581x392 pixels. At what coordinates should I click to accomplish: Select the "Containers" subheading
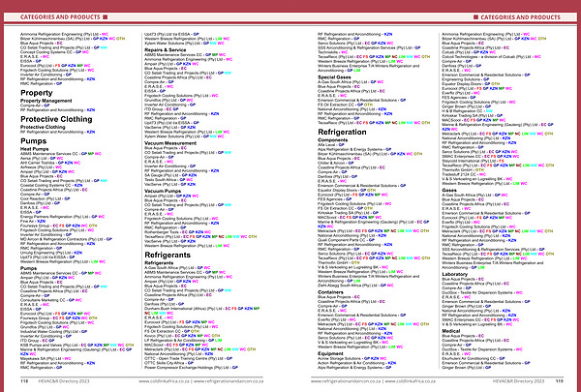330,292
